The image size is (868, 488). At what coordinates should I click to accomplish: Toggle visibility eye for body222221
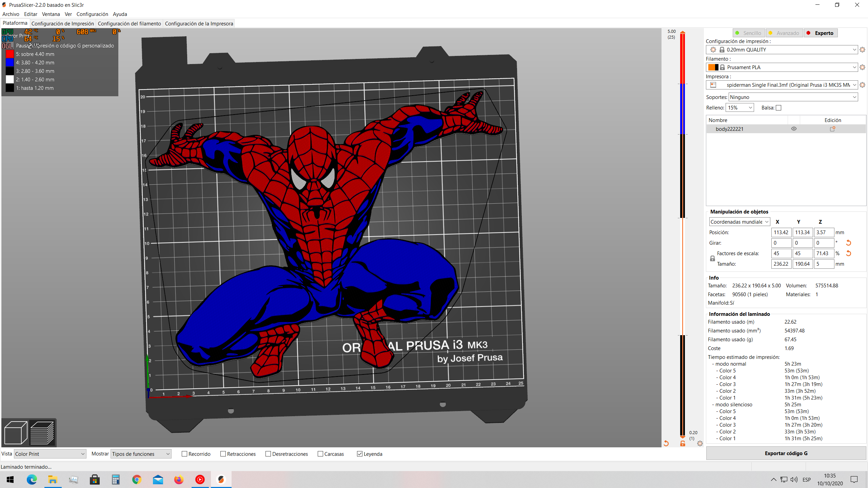pyautogui.click(x=794, y=129)
